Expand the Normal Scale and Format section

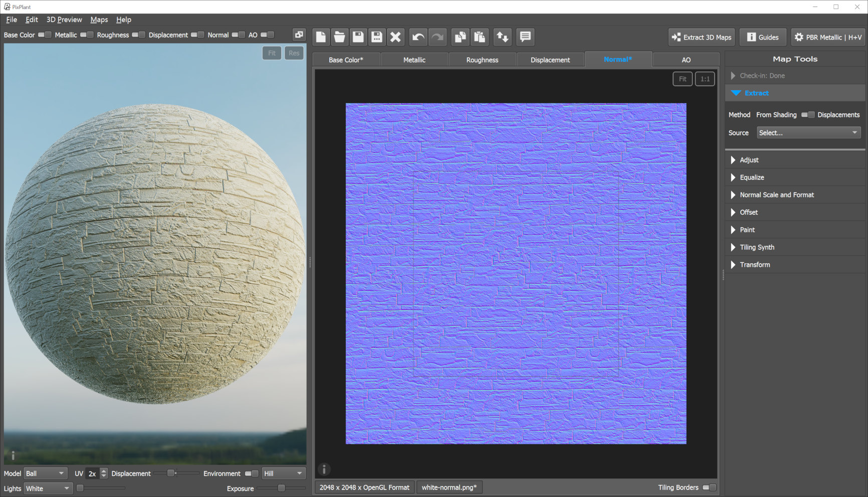[x=776, y=195]
